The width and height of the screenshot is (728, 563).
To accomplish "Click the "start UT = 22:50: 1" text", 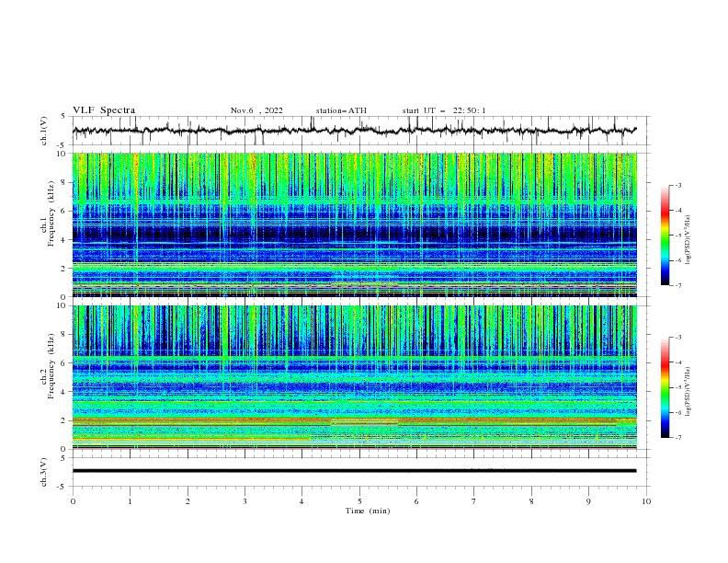I will [444, 110].
